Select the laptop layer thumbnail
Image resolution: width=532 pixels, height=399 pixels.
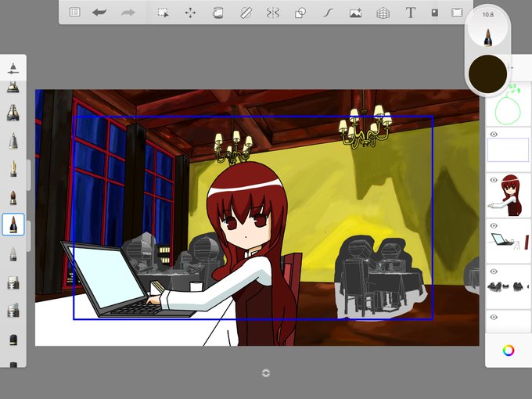(x=508, y=241)
